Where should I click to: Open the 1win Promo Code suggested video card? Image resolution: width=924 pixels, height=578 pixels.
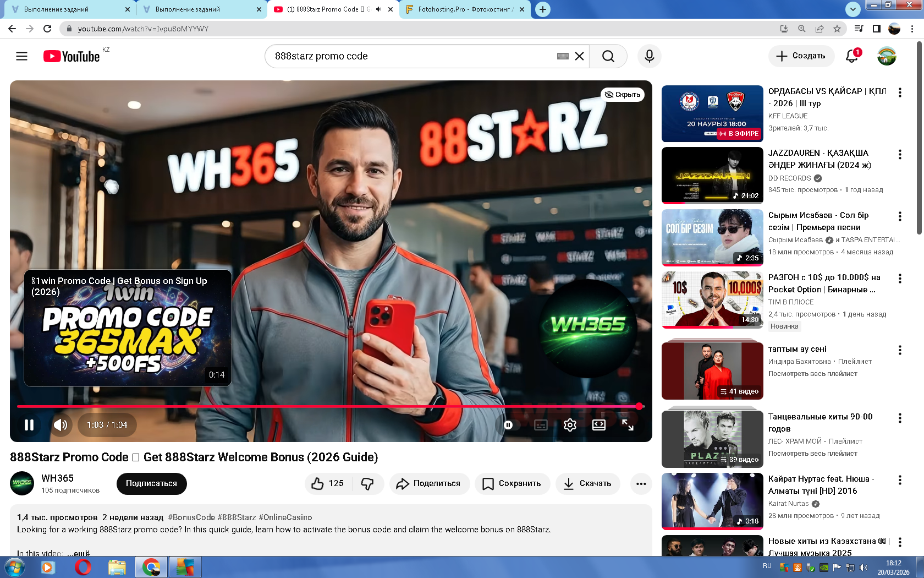[128, 328]
